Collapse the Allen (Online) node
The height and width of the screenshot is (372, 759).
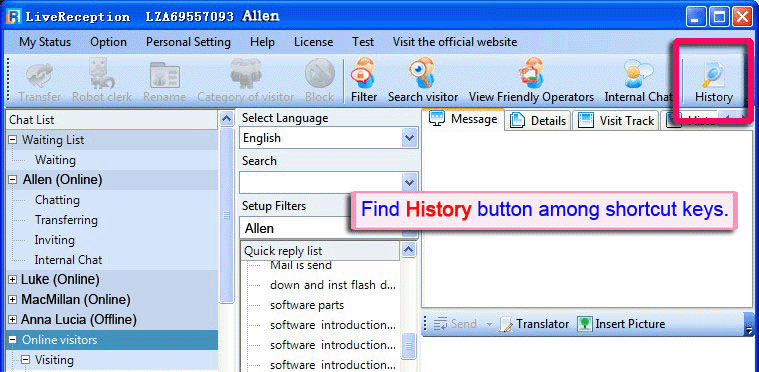click(x=13, y=180)
